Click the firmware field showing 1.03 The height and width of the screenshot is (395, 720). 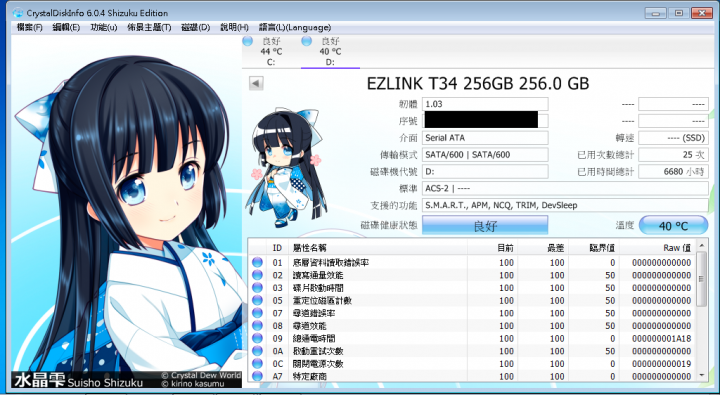485,104
